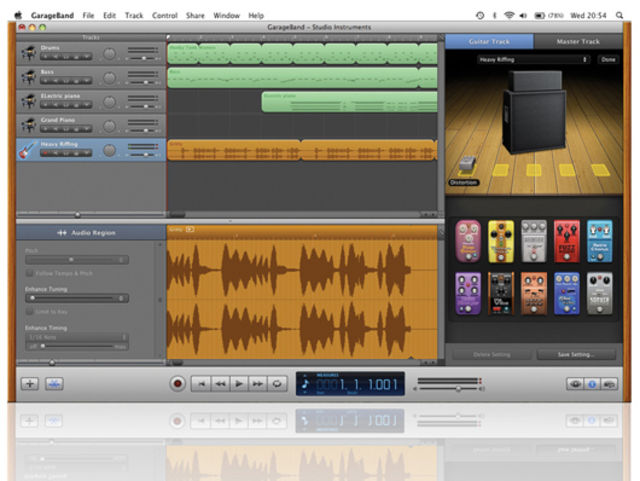Start recording with red record button
This screenshot has height=481, width=640.
coord(178,383)
